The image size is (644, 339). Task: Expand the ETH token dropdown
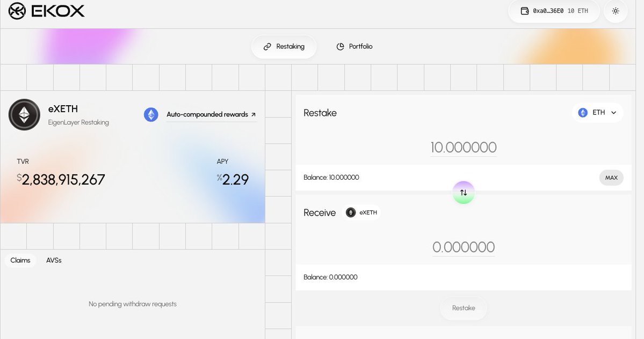[x=597, y=113]
